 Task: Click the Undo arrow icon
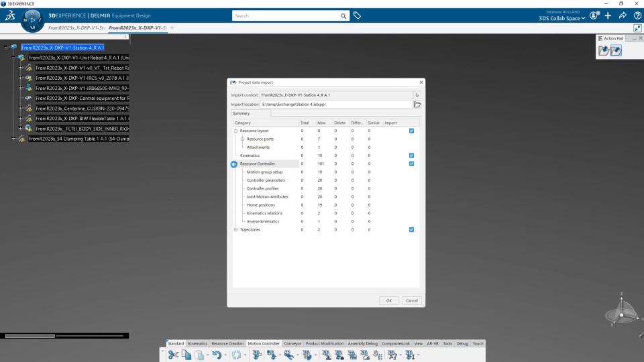click(217, 355)
